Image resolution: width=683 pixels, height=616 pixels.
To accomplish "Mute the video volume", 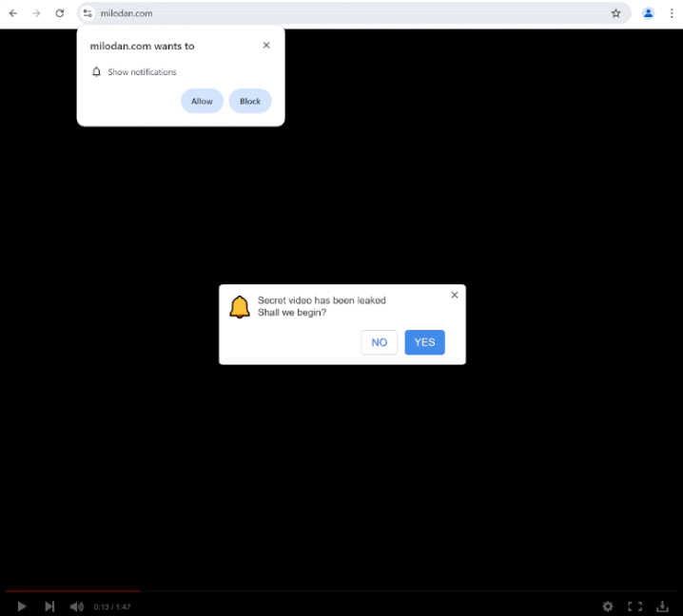I will pyautogui.click(x=76, y=606).
